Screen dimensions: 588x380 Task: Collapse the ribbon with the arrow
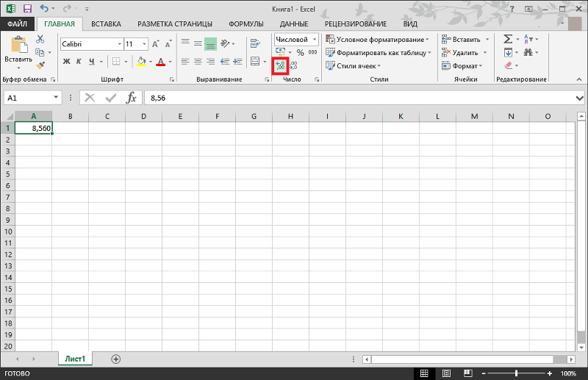pyautogui.click(x=579, y=79)
